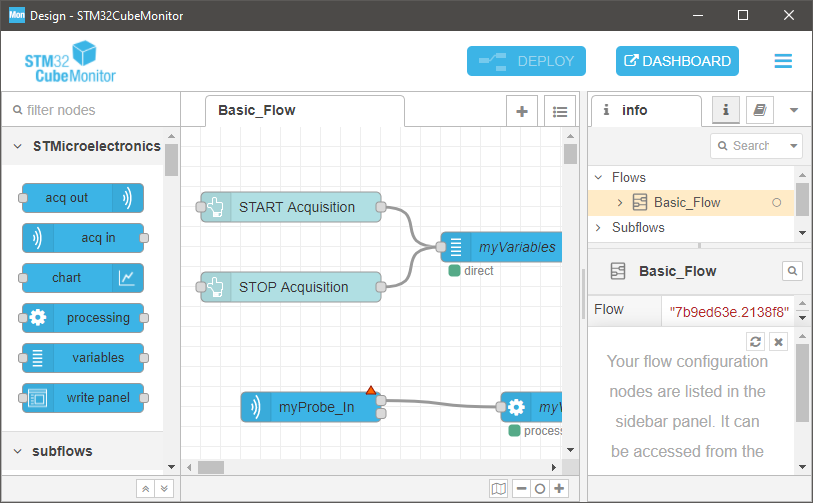
Task: Click the red warning triangle on myProbe_In
Action: [x=371, y=390]
